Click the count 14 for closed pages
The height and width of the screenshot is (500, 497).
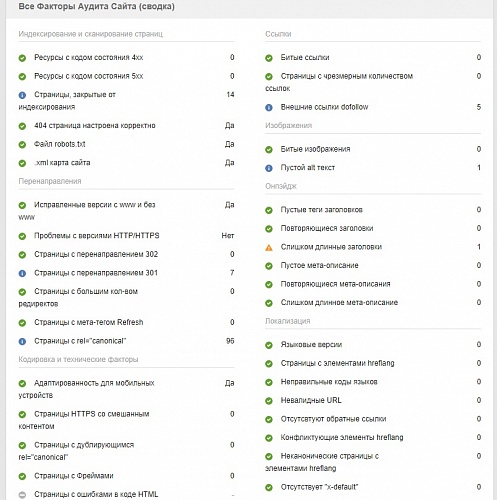(230, 95)
